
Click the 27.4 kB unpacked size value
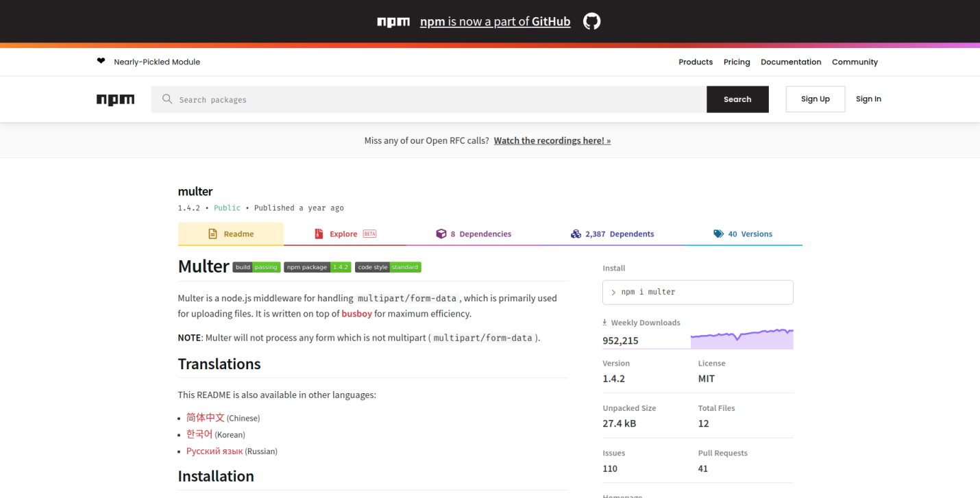point(619,423)
